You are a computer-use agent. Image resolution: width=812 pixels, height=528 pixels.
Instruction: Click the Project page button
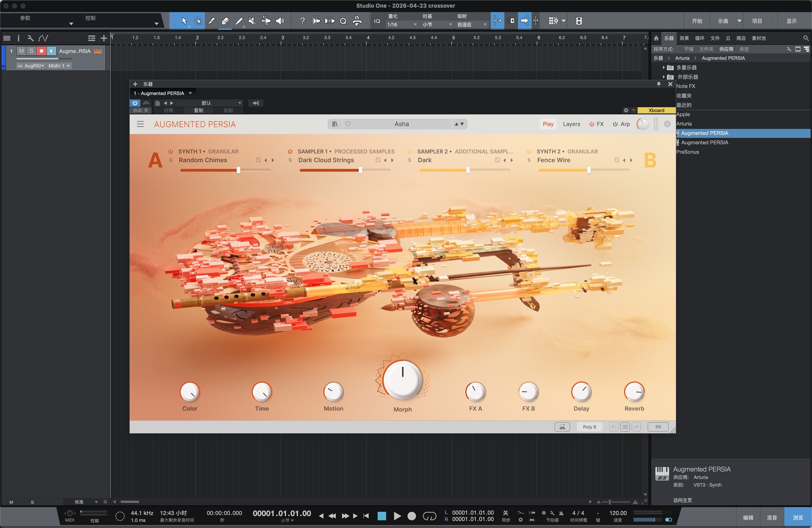[x=757, y=21]
